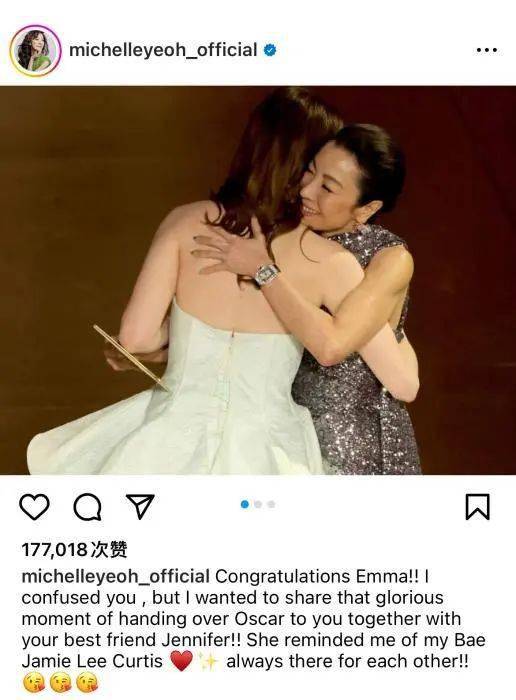View the 177,018 likes list

[75, 550]
